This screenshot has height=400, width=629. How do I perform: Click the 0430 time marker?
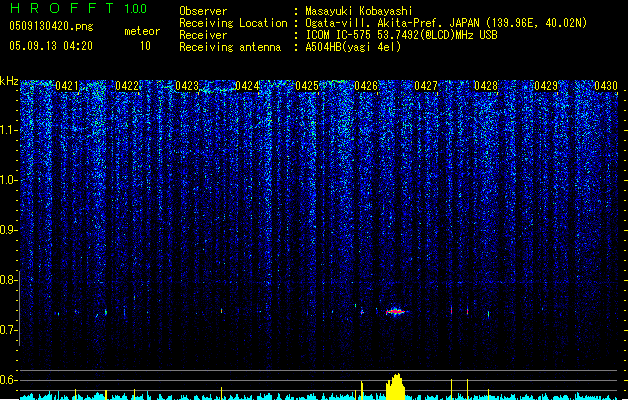click(x=606, y=86)
